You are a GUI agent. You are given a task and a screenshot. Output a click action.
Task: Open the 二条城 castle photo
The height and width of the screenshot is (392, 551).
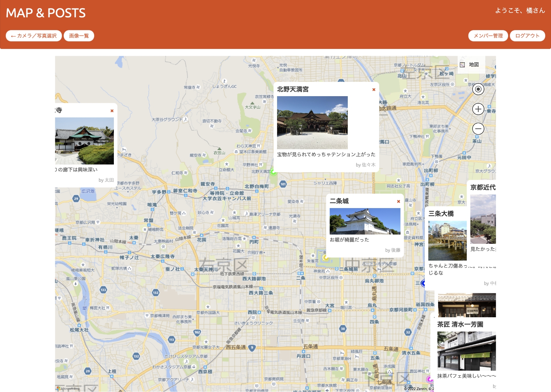[x=365, y=221]
